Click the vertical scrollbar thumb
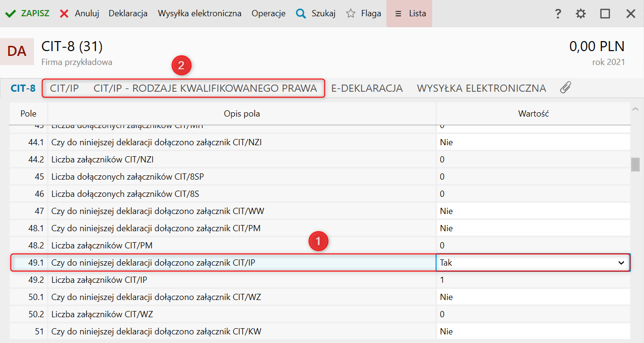The width and height of the screenshot is (644, 343). click(x=635, y=164)
